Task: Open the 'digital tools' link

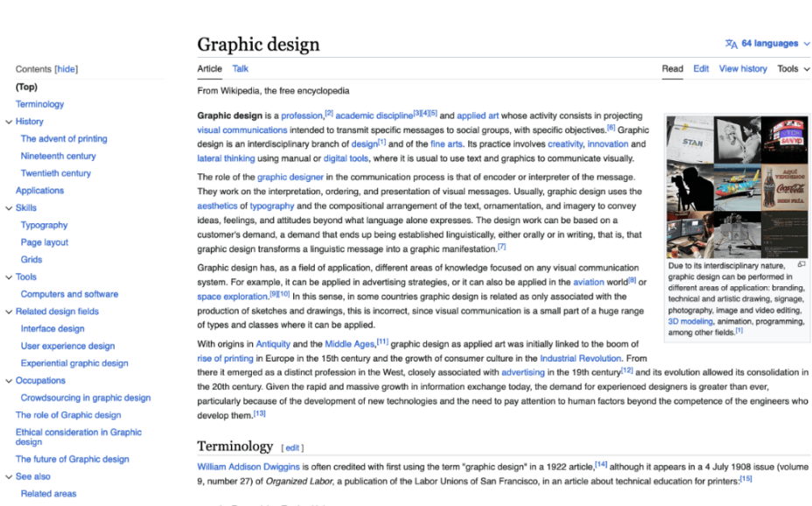Action: (346, 158)
